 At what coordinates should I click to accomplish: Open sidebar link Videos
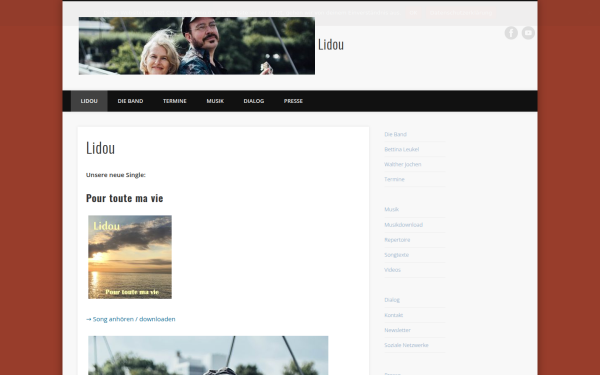[x=392, y=270]
